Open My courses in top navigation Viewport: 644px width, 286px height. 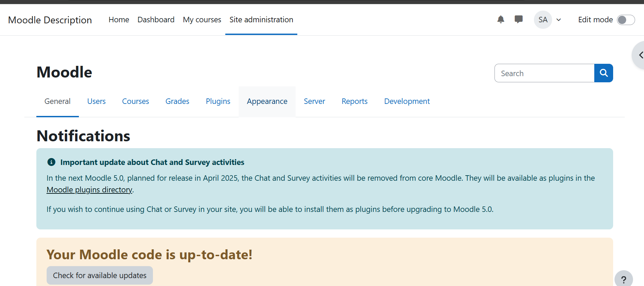coord(202,20)
